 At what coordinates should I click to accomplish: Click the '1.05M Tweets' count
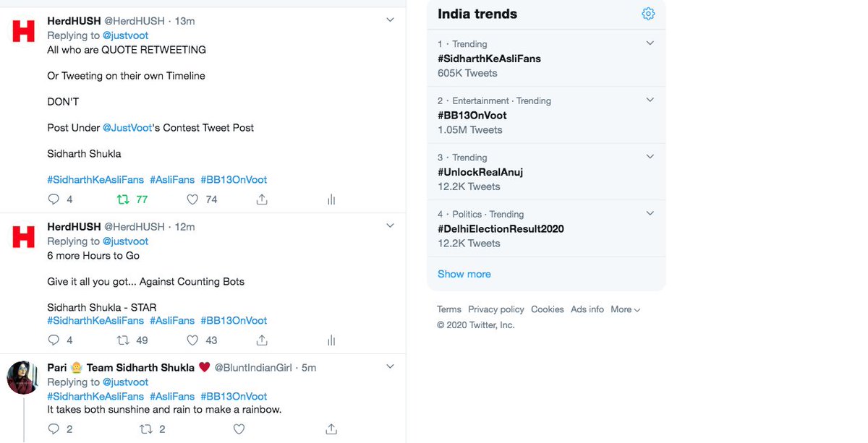(x=470, y=130)
